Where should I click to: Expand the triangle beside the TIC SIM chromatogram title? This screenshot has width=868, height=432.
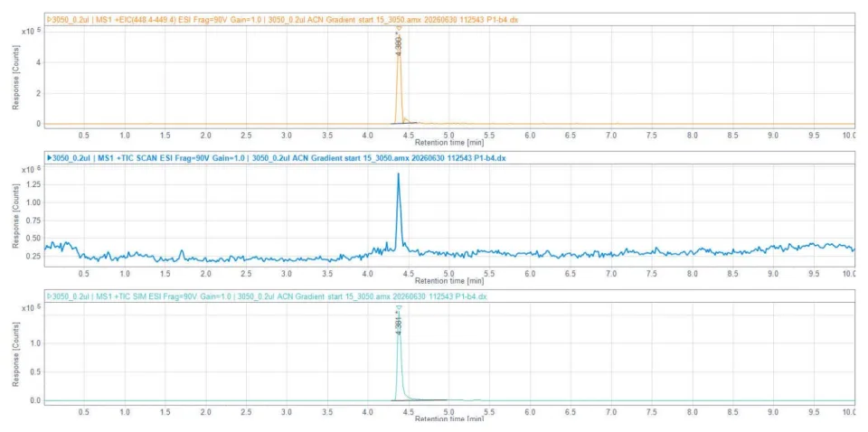click(x=49, y=296)
